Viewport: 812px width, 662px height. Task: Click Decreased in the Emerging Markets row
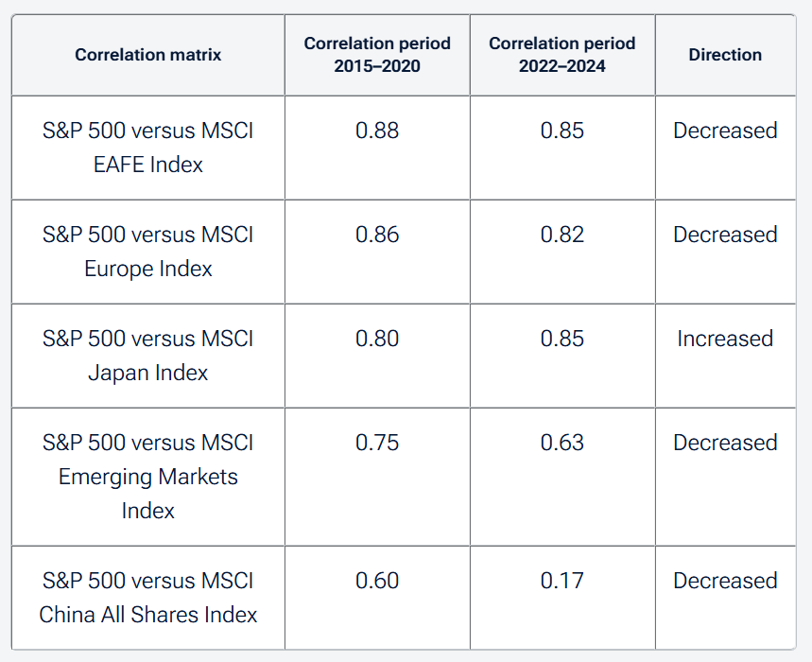725,443
